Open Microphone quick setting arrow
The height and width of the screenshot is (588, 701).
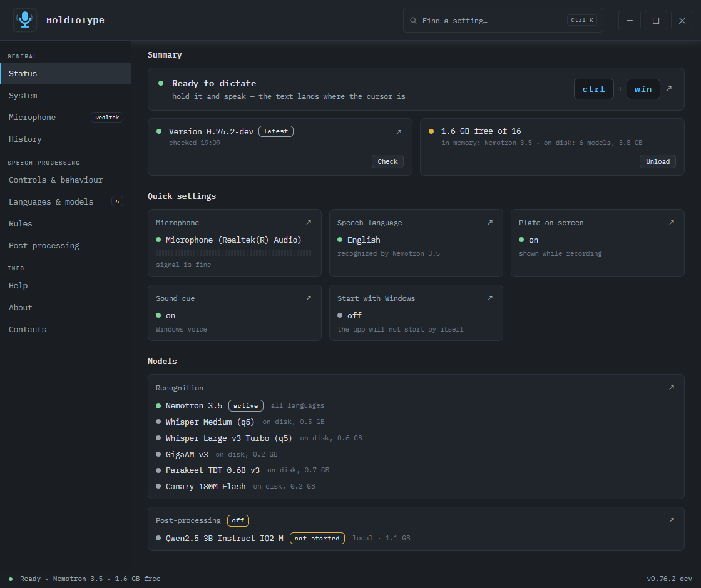(x=309, y=223)
